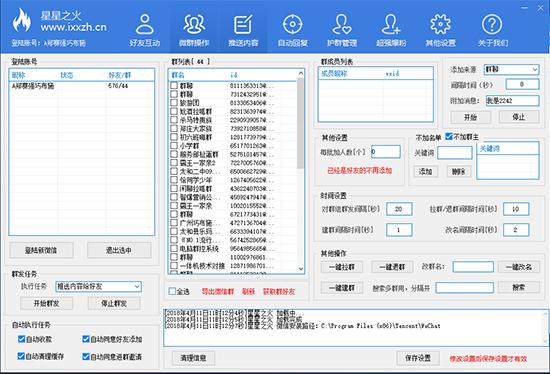Open the 好友互动 friend interaction section
The width and height of the screenshot is (550, 374).
click(x=145, y=31)
